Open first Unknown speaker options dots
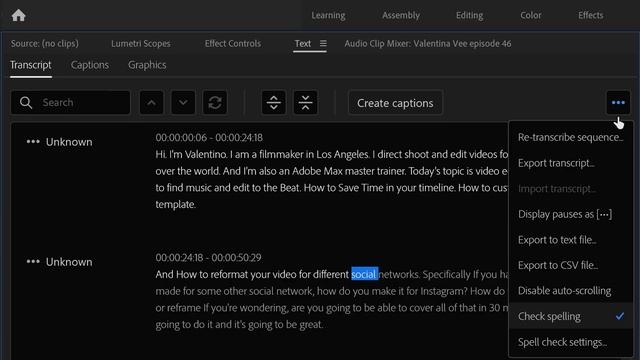Image resolution: width=640 pixels, height=360 pixels. coord(33,142)
